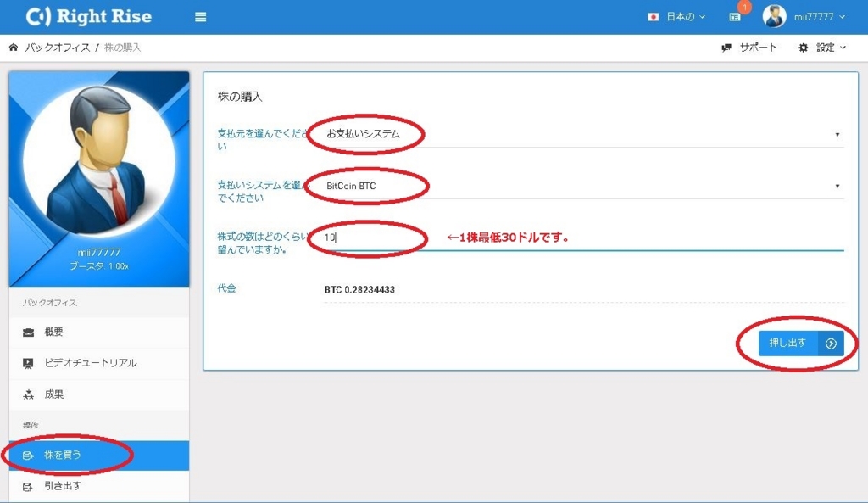Click the share quantity input field

[x=583, y=238]
